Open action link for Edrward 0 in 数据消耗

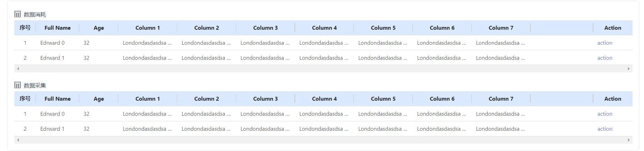(x=605, y=43)
